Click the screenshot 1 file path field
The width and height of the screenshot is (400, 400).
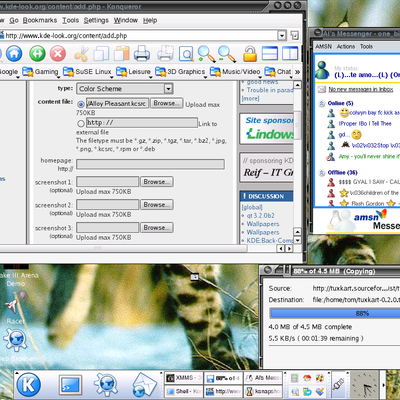107,182
